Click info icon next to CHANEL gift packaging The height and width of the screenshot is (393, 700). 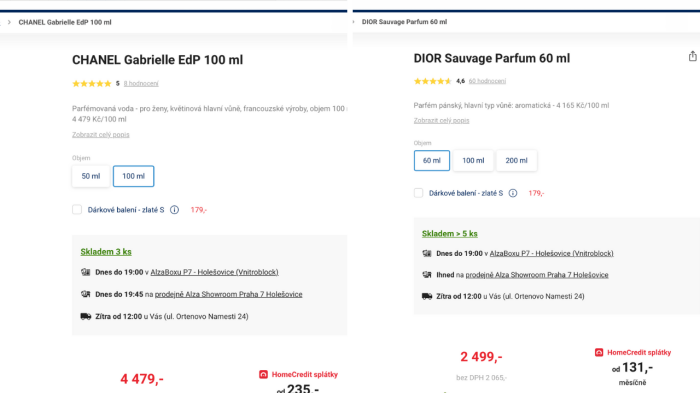coord(175,210)
